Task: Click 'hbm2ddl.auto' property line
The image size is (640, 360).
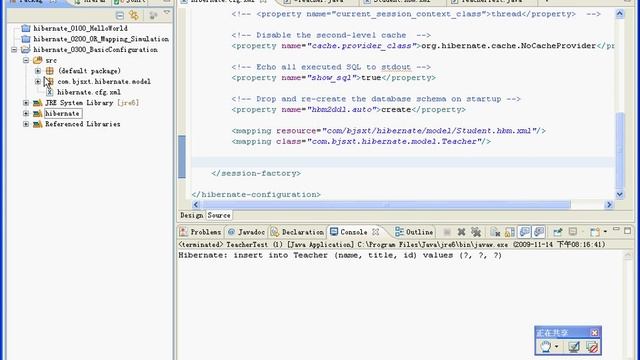Action: coord(349,109)
